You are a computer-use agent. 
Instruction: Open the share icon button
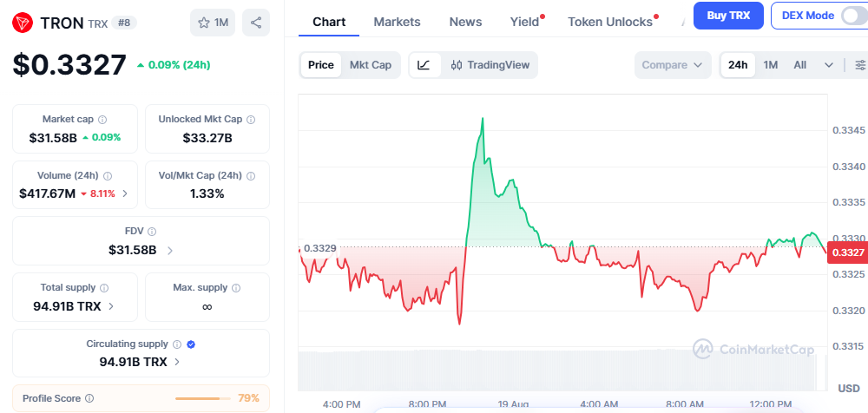(256, 23)
